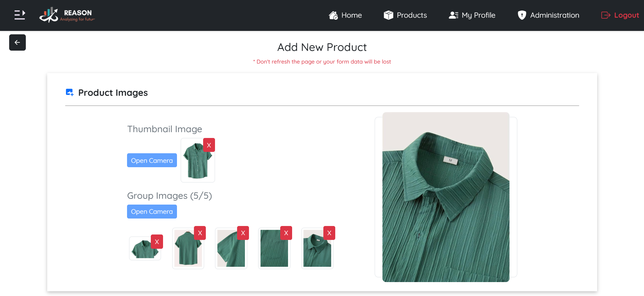
Task: Click the large shirt preview image
Action: [x=446, y=197]
